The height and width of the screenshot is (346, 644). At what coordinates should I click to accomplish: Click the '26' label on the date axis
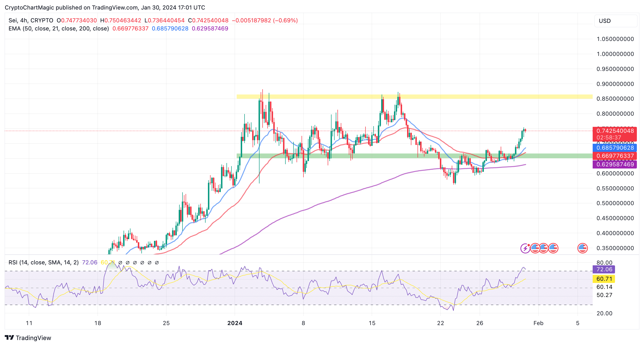coord(480,323)
